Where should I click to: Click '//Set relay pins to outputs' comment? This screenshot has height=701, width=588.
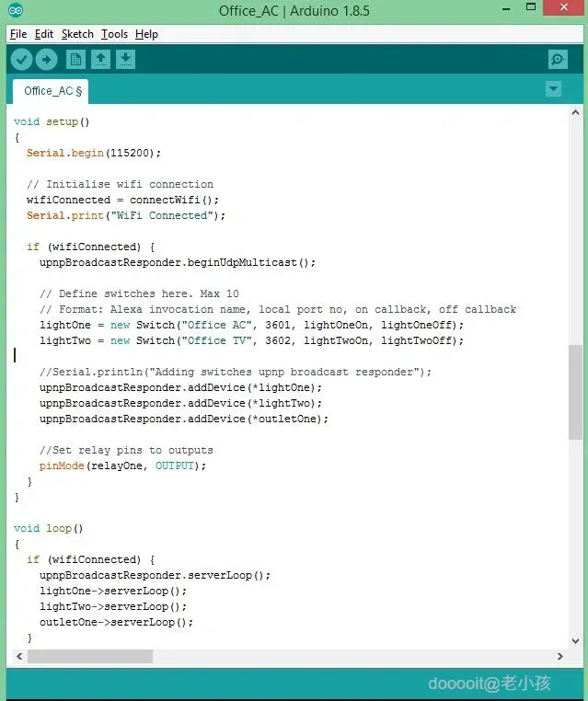pos(126,450)
